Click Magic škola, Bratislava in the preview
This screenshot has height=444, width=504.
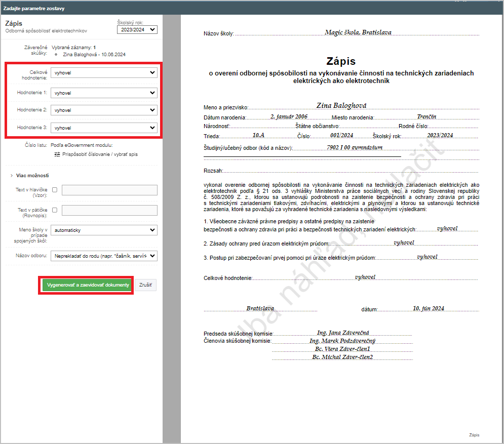pyautogui.click(x=358, y=32)
